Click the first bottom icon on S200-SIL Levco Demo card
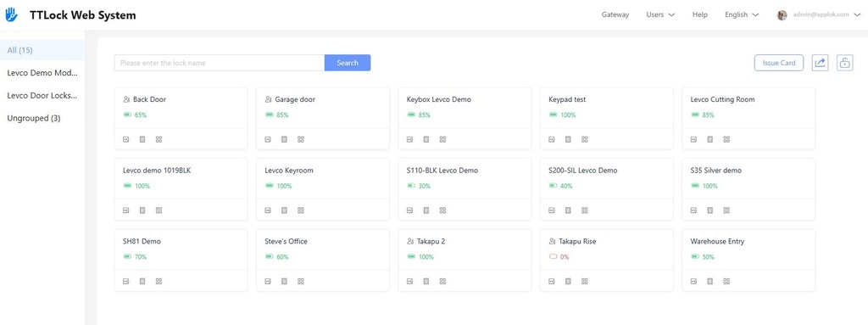Viewport: 868px width, 325px height. click(551, 210)
